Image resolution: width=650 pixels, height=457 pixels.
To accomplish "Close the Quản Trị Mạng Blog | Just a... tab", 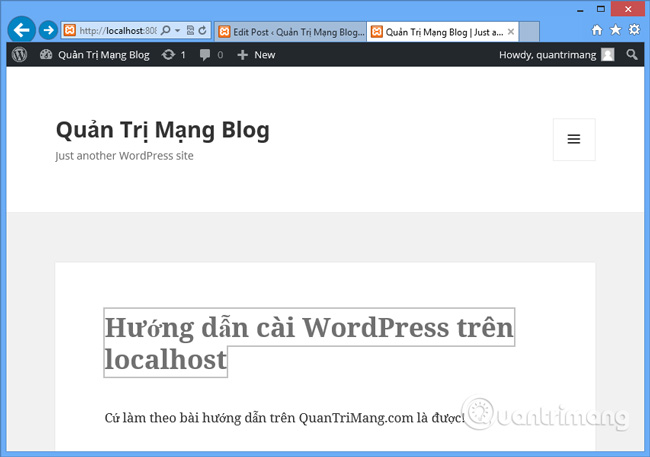I will coord(511,32).
